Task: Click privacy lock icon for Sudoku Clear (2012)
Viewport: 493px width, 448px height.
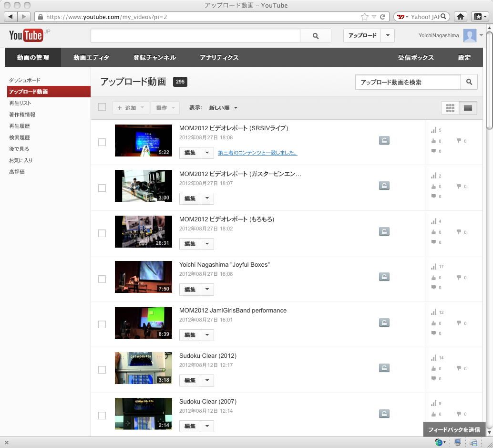Action: pos(384,368)
